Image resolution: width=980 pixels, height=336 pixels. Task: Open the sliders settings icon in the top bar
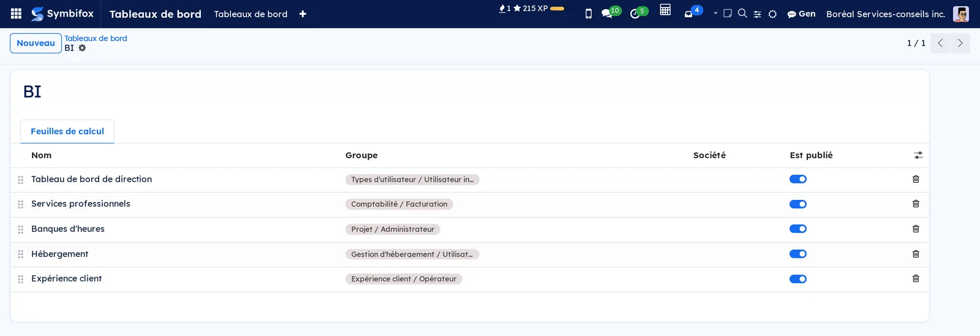(758, 14)
